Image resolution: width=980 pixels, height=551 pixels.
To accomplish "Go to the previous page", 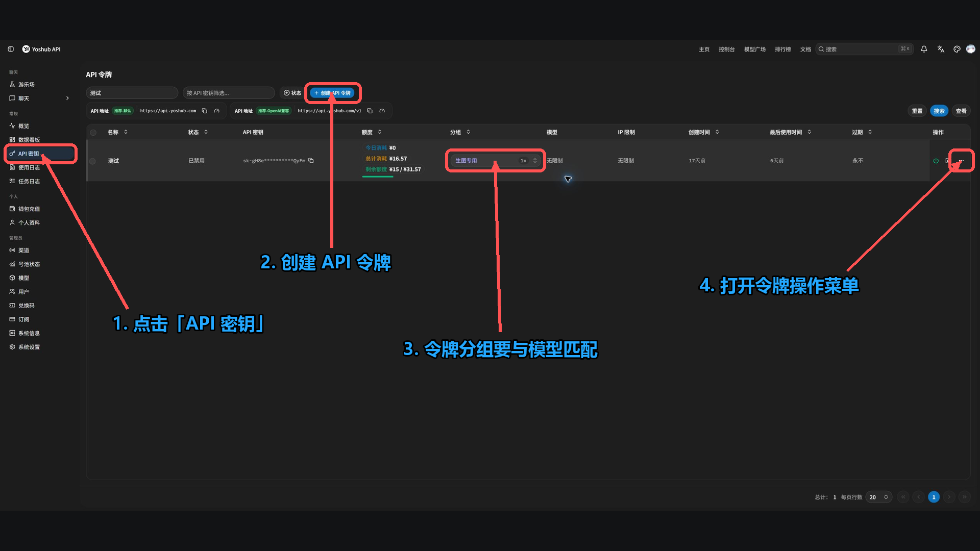I will 918,497.
